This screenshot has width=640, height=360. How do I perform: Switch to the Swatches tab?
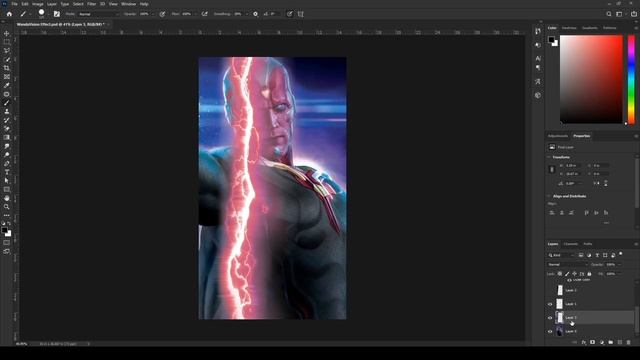click(569, 28)
